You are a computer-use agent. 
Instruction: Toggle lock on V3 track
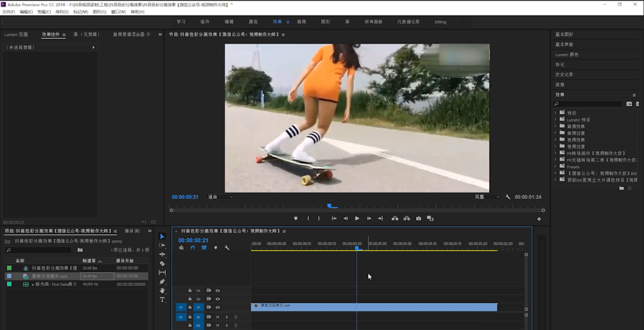coord(190,291)
